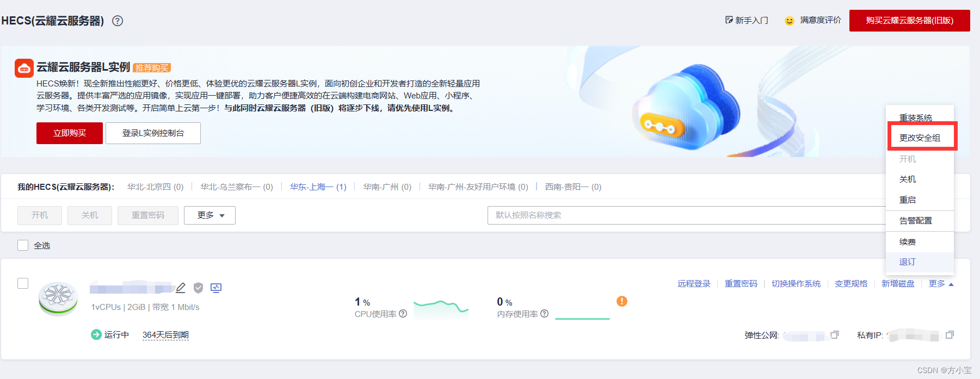
Task: Switch to 华东-上海一 (1) region tab
Action: click(x=318, y=187)
